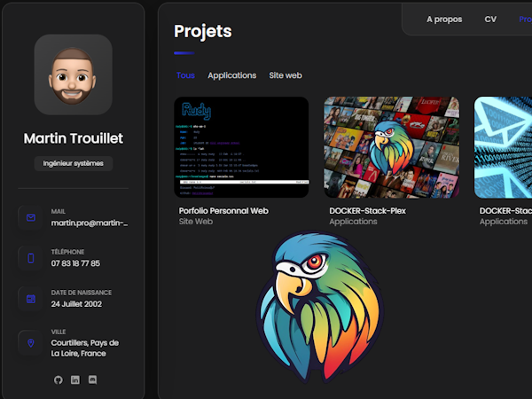The width and height of the screenshot is (532, 399).
Task: Filter projects by Site web
Action: [x=286, y=75]
